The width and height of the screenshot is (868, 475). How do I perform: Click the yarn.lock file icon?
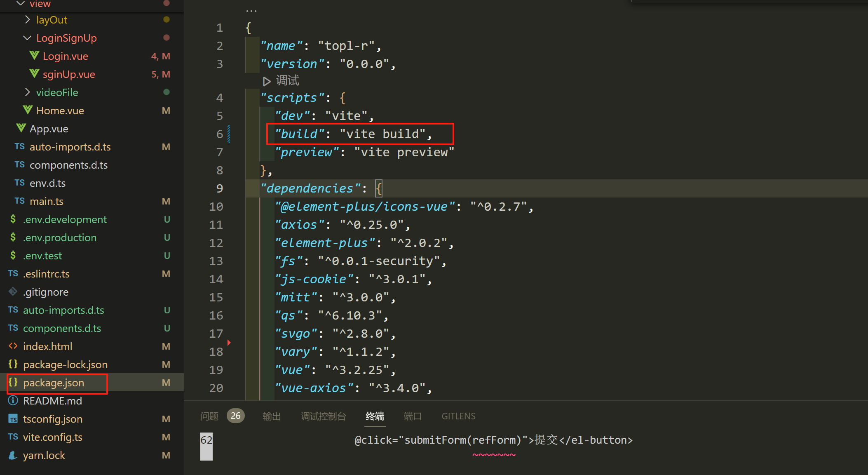tap(13, 455)
